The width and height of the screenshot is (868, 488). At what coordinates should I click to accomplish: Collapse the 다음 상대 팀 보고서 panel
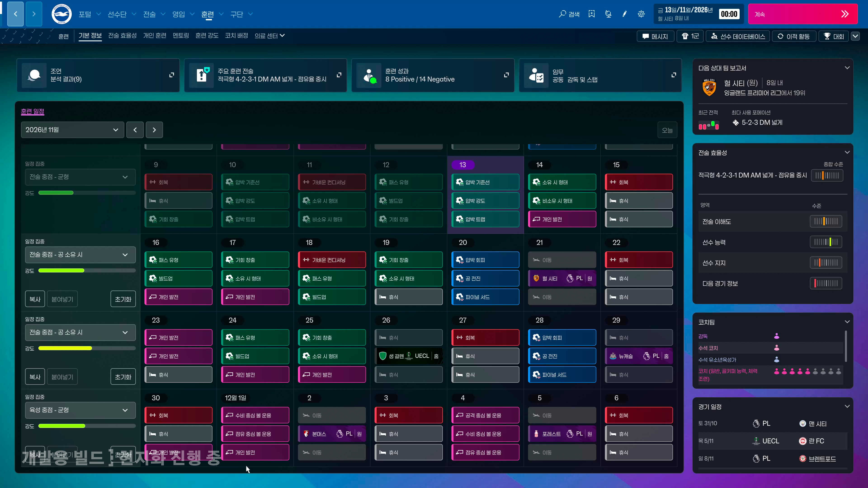[x=847, y=68]
